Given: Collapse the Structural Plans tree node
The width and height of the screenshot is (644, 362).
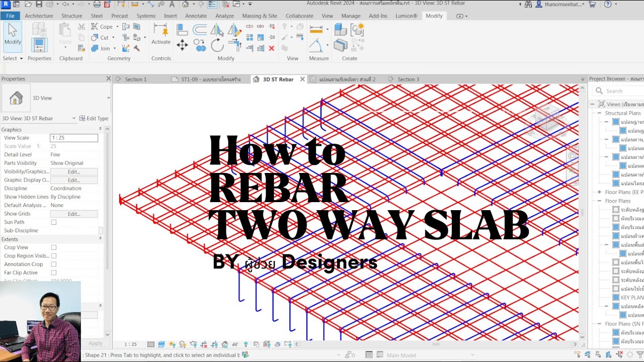Looking at the screenshot, I should (599, 113).
